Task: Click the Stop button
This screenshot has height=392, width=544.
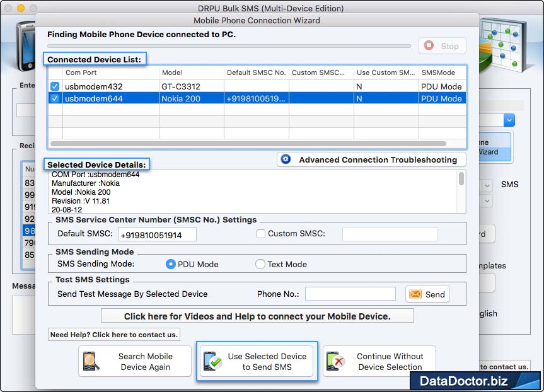Action: [x=443, y=46]
